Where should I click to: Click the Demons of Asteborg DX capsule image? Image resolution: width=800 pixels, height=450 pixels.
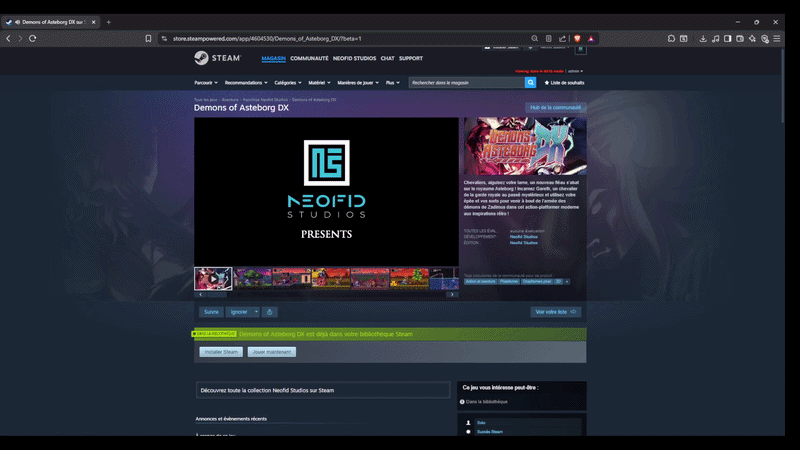point(525,146)
